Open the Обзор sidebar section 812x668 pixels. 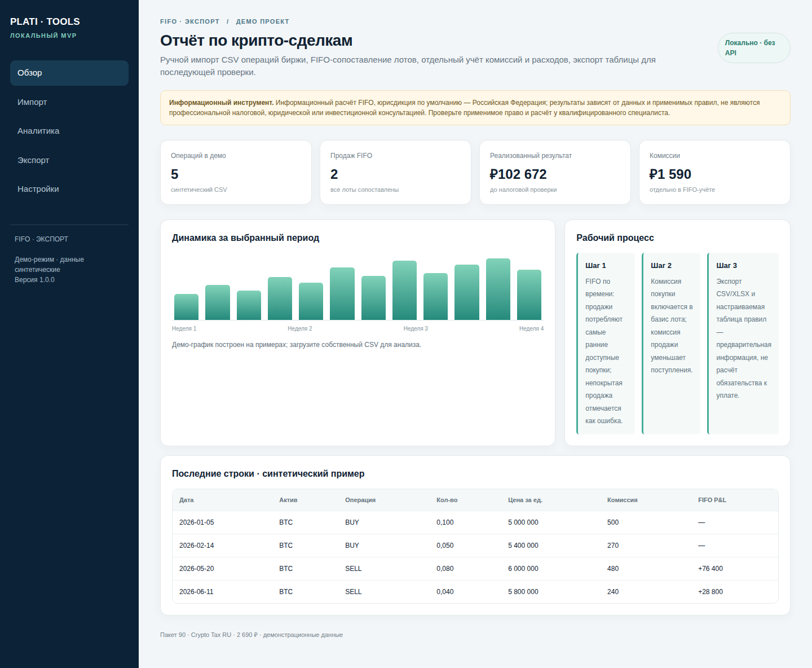(69, 73)
